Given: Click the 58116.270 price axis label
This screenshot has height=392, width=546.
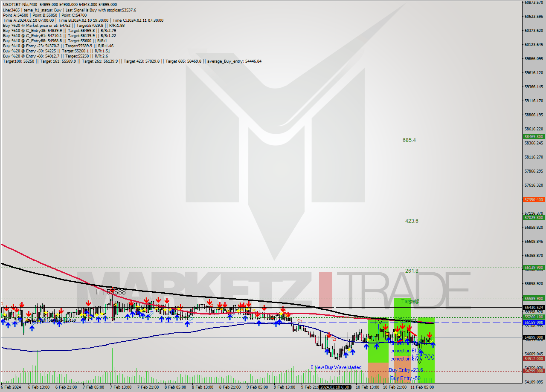Looking at the screenshot, I should (x=534, y=157).
